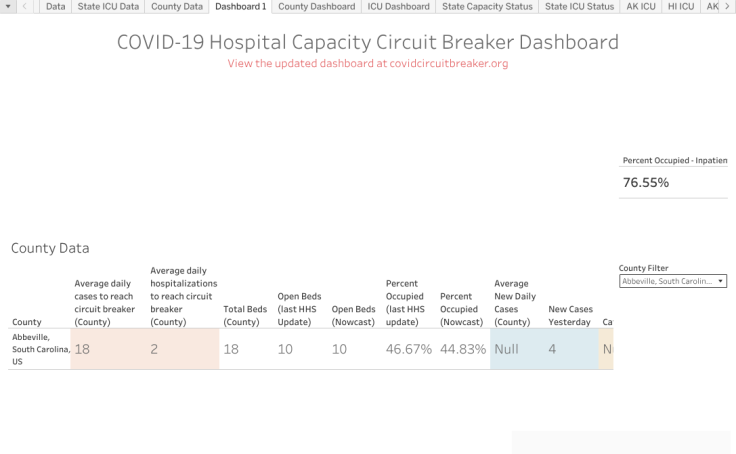The height and width of the screenshot is (454, 736).
Task: Follow the covidcircuitbreaker.org updated dashboard link
Action: click(367, 63)
